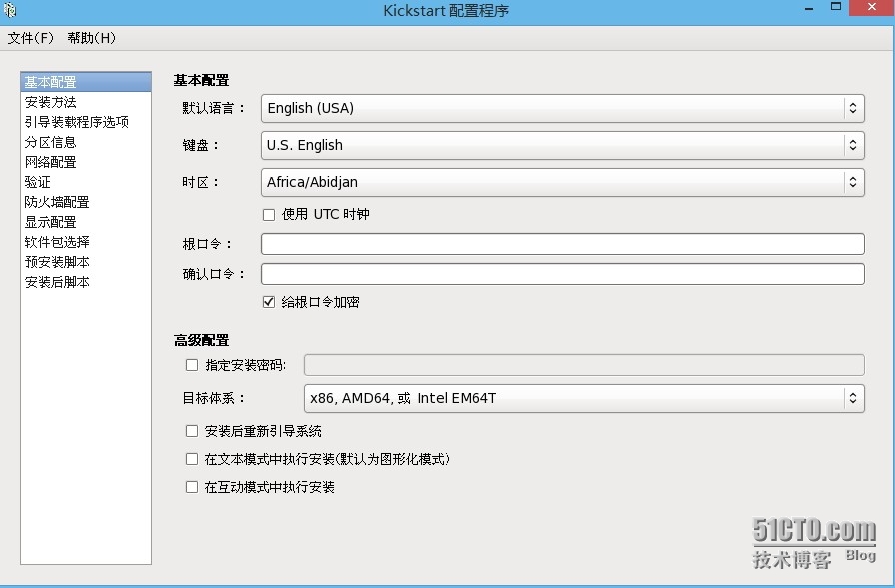
Task: Uncheck 给根口令加密 checkbox
Action: pyautogui.click(x=269, y=302)
